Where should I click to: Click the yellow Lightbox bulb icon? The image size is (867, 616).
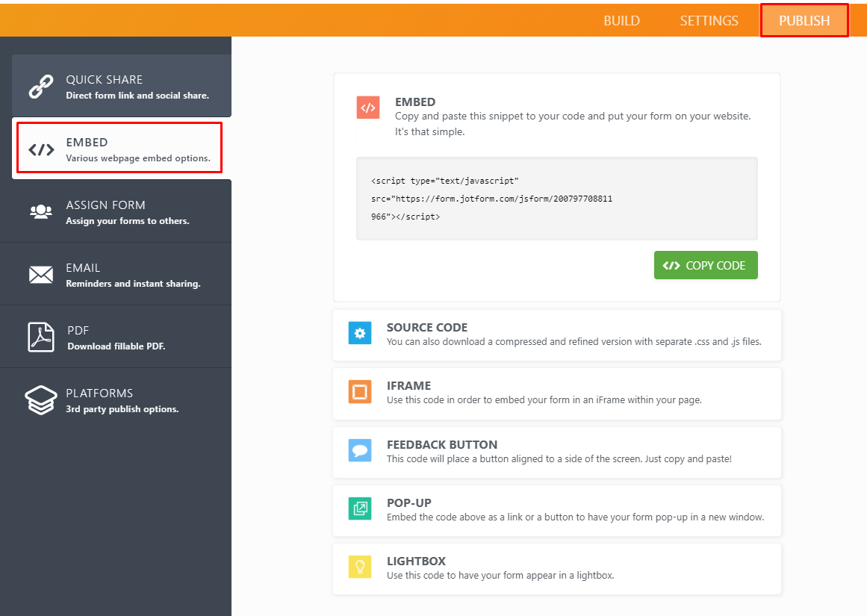point(360,567)
